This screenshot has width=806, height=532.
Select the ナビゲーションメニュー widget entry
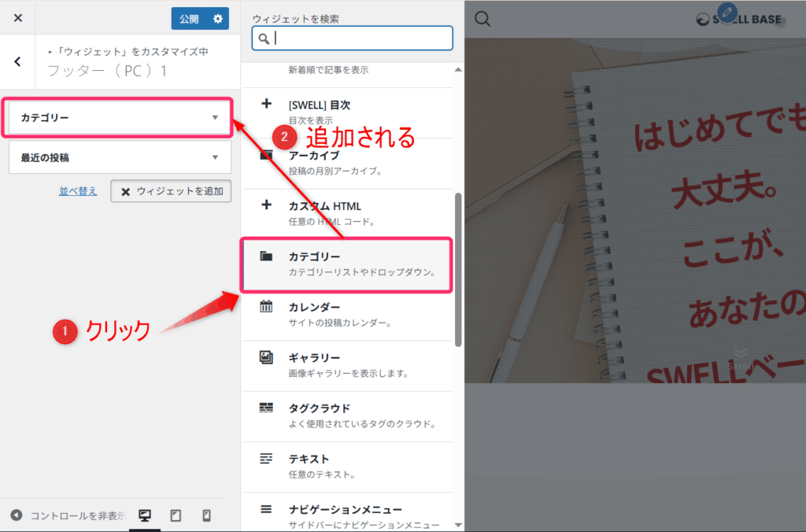pyautogui.click(x=347, y=512)
